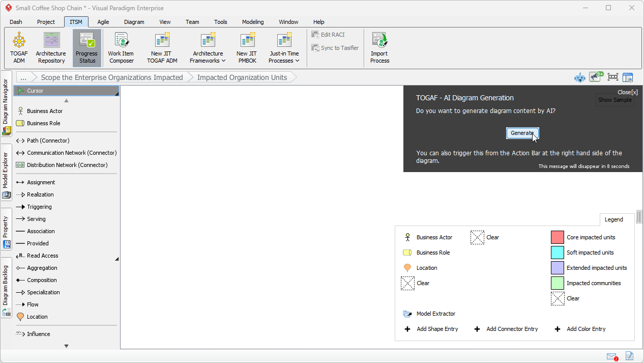View announcements via the megaphone icon
This screenshot has width=644, height=363.
pos(595,77)
